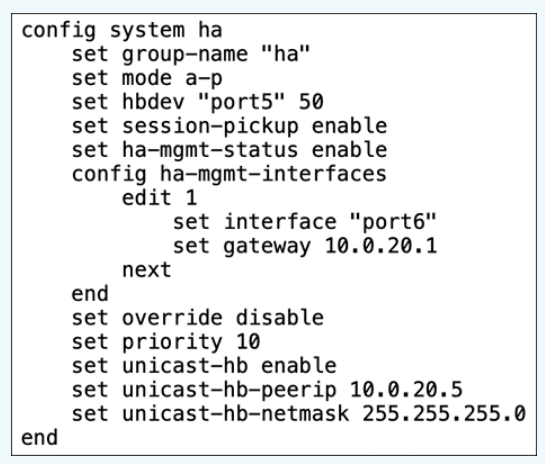
Task: Click the "set override disable" line
Action: (x=198, y=318)
